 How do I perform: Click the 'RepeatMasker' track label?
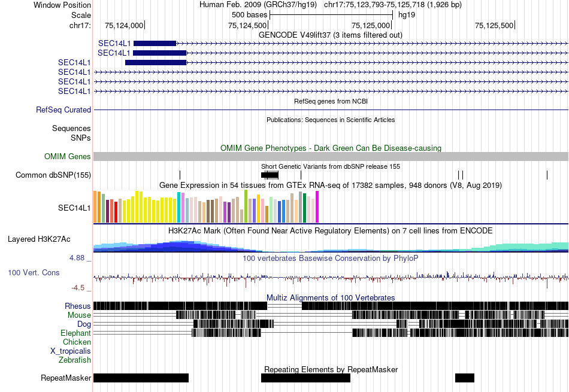tap(66, 378)
